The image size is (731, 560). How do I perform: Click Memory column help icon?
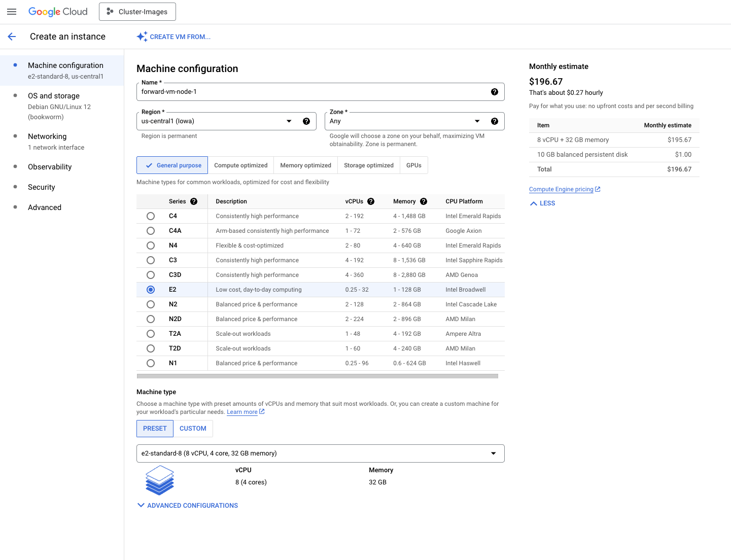[424, 201]
